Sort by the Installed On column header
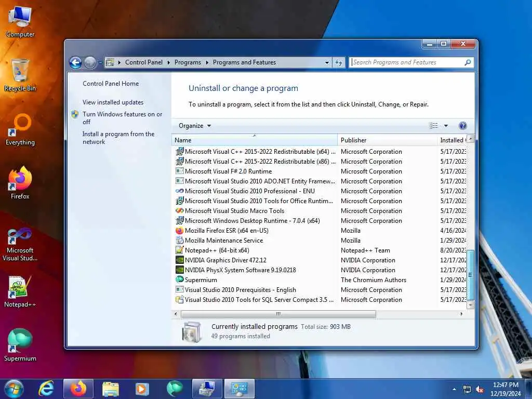Viewport: 532px width, 399px height. tap(453, 140)
